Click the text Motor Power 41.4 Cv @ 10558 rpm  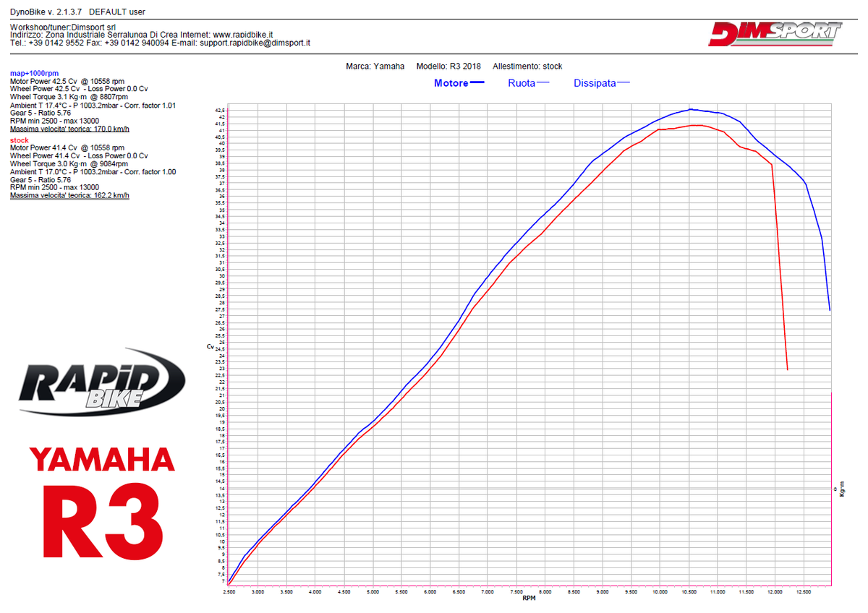(x=67, y=148)
